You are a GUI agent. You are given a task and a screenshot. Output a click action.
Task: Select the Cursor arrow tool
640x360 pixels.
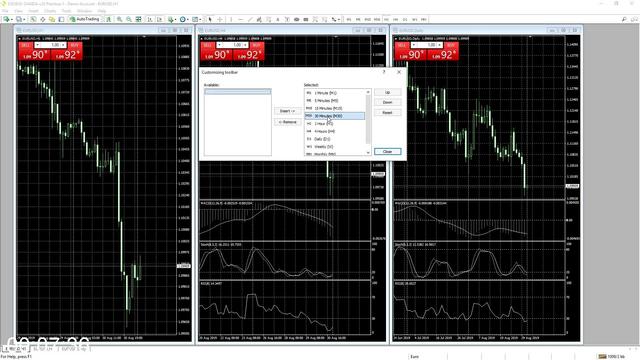pos(210,19)
